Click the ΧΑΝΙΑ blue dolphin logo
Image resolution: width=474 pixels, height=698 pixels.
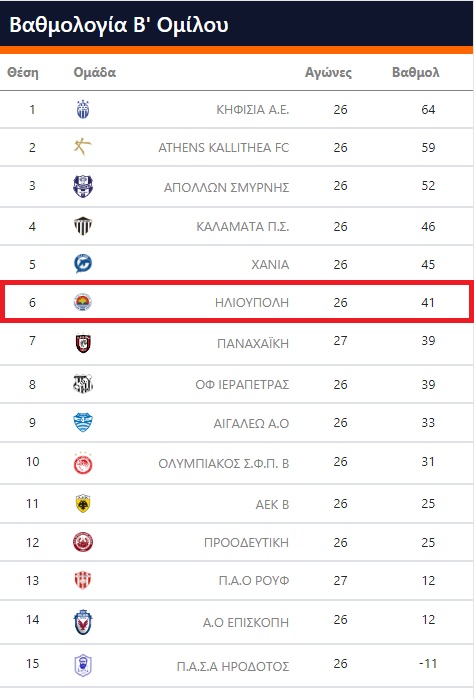(x=83, y=264)
